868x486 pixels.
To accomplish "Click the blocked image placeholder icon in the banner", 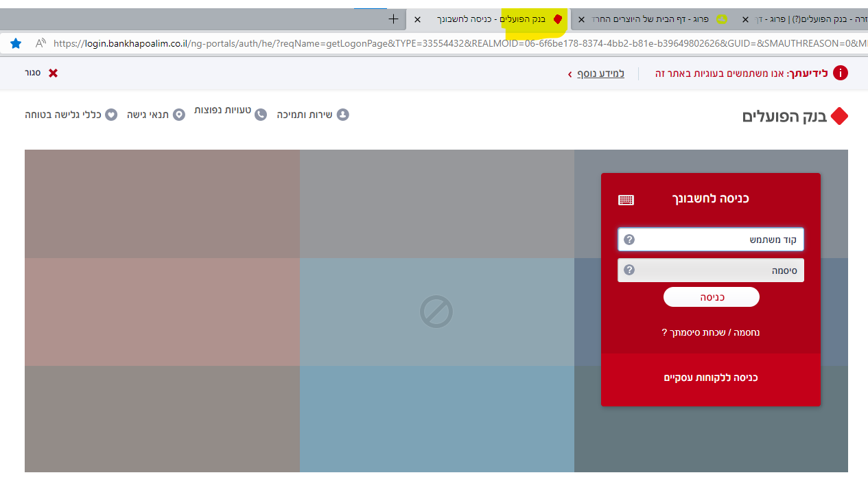I will (436, 312).
